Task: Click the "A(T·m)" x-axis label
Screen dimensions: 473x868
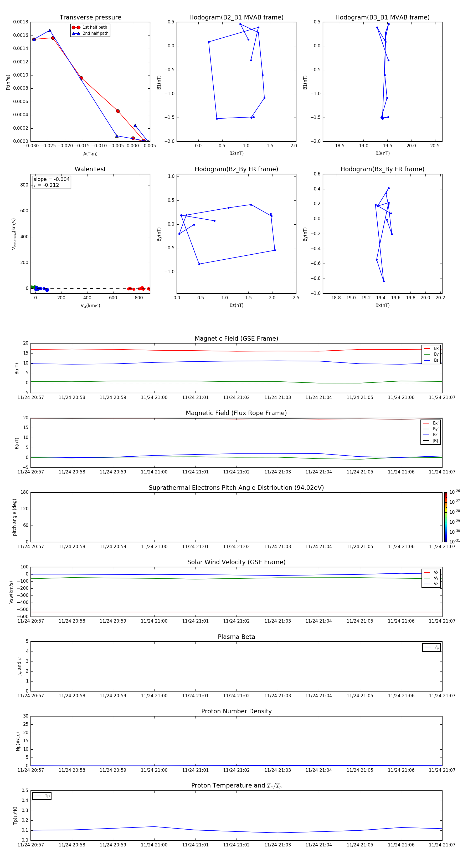Action: [x=90, y=154]
